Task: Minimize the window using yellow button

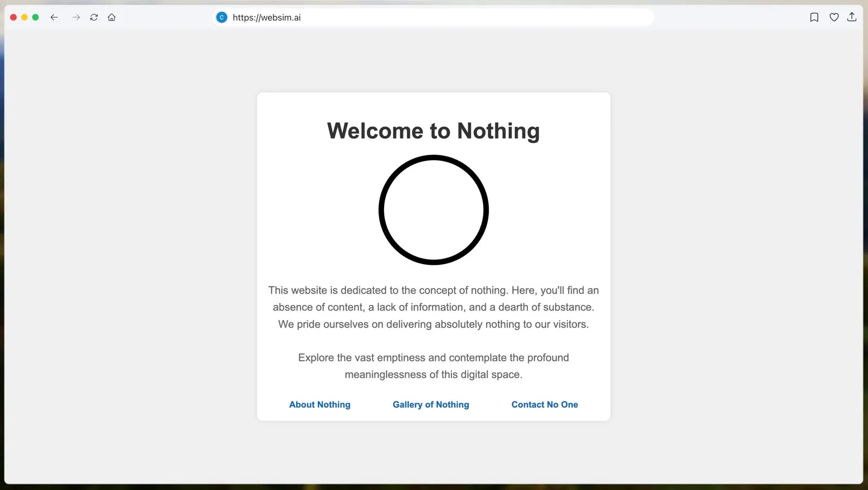Action: point(24,17)
